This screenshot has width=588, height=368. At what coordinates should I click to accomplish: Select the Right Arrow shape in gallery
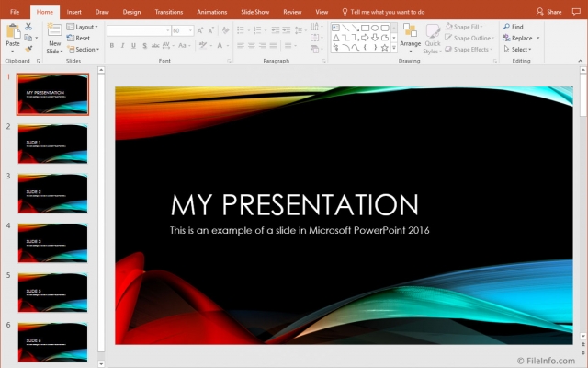click(365, 38)
